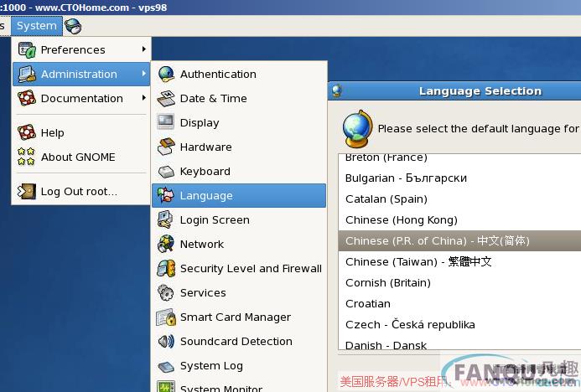
Task: Open System Log entry
Action: [239, 366]
